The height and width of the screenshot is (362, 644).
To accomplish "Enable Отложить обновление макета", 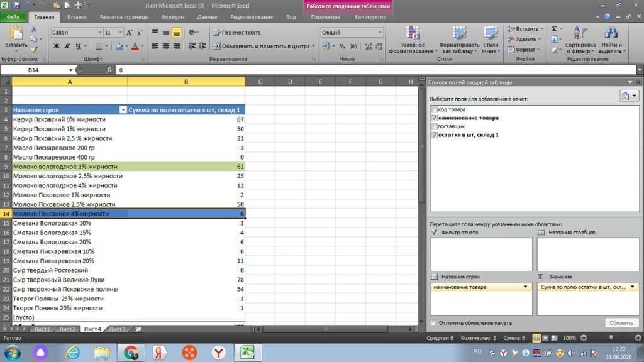I will pos(433,323).
